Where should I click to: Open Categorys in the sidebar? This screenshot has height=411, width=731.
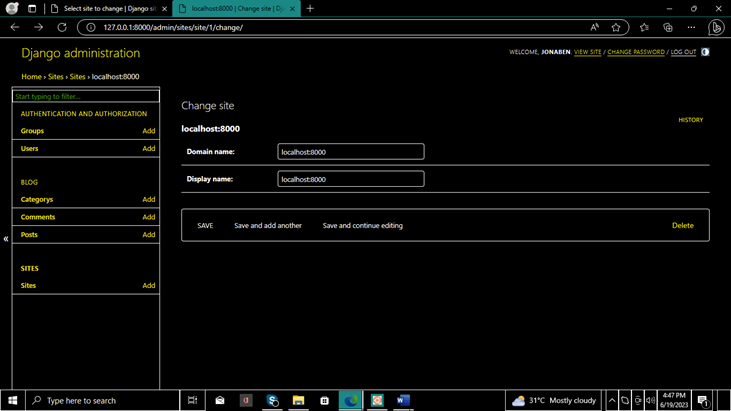click(x=37, y=199)
